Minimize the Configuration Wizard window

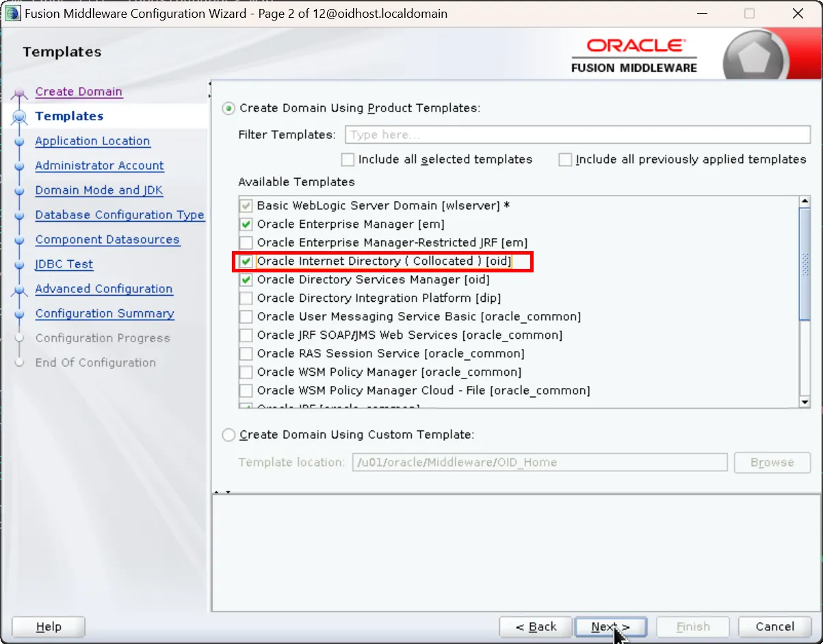[701, 14]
